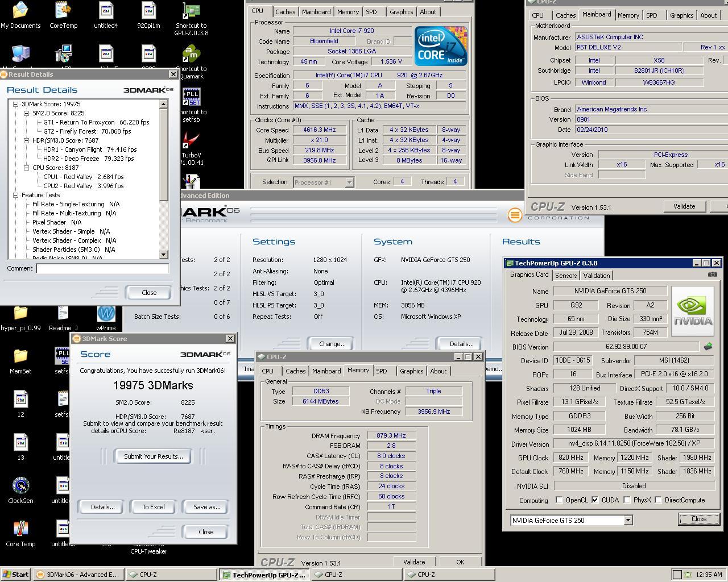Click Close in Result Details window
This screenshot has height=582, width=728.
(149, 293)
